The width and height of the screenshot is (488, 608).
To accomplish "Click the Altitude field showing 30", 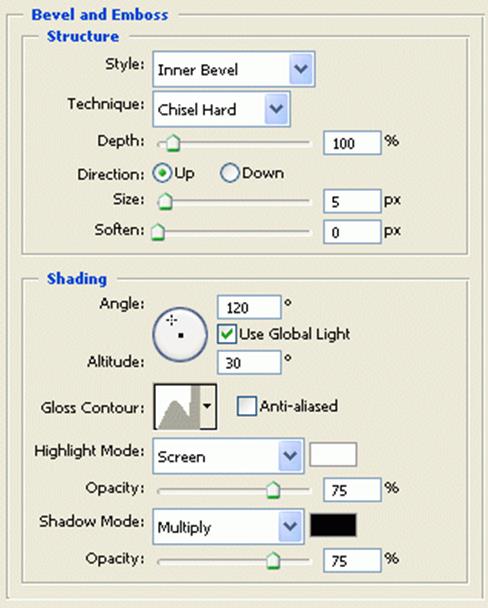I will (x=249, y=363).
